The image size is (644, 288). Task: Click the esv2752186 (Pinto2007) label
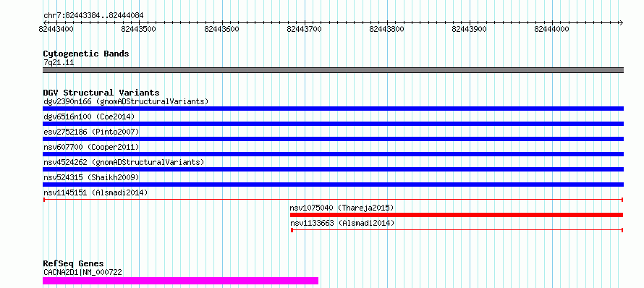coord(91,132)
